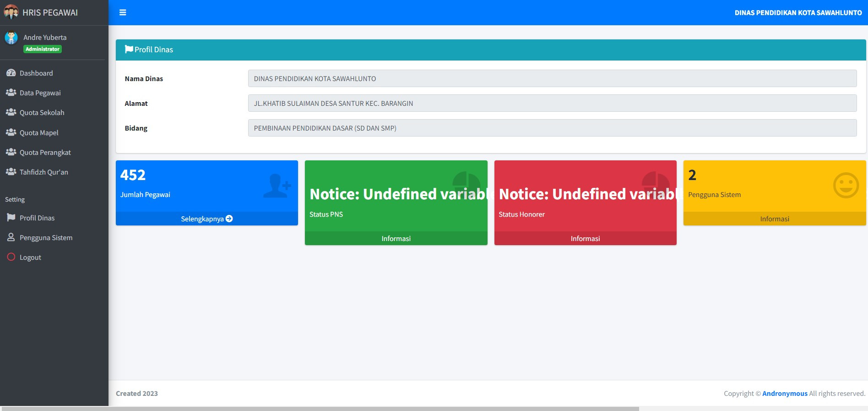Click the smiley icon on Pengguna Sistem card
The width and height of the screenshot is (868, 411).
coord(846,186)
